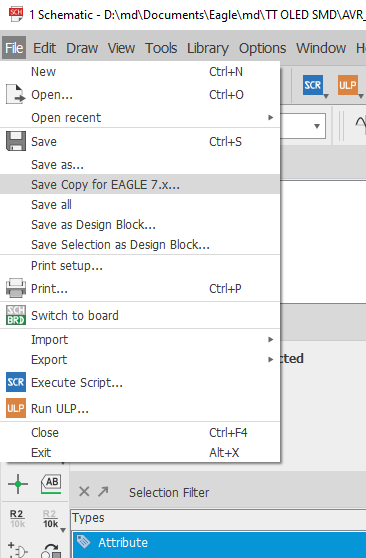Choose Run ULP... from File menu
366x558 pixels.
coord(140,408)
